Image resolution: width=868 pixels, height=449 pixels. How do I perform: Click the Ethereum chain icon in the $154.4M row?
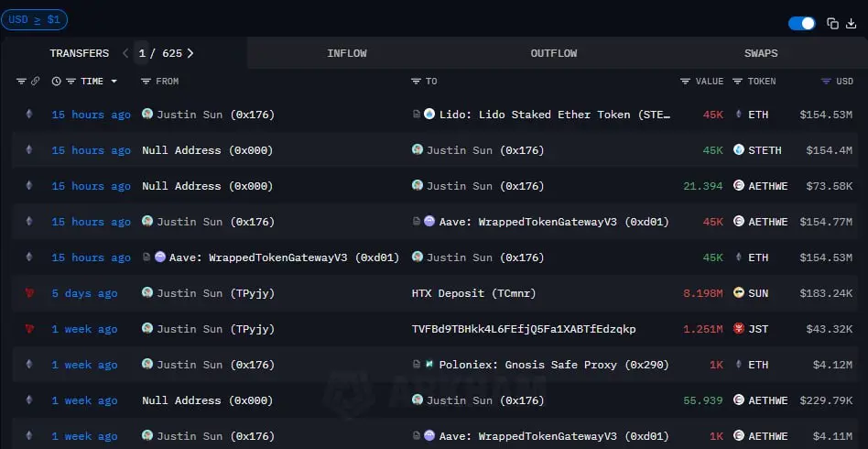tap(28, 150)
